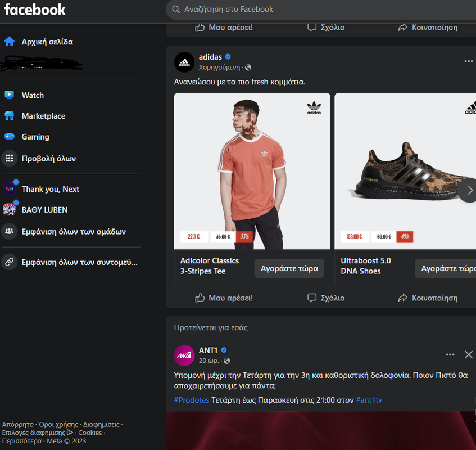The height and width of the screenshot is (450, 476).
Task: Share the post above adidas ad
Action: [428, 28]
